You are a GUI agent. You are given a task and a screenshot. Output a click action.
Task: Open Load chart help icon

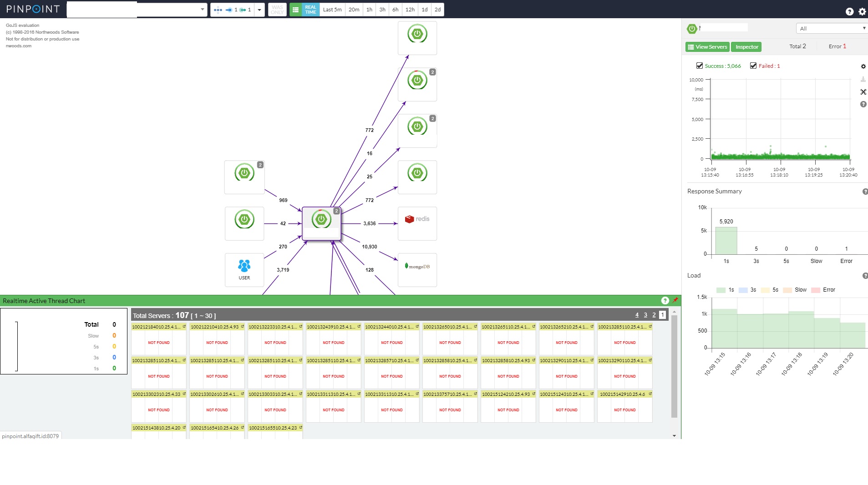[865, 276]
